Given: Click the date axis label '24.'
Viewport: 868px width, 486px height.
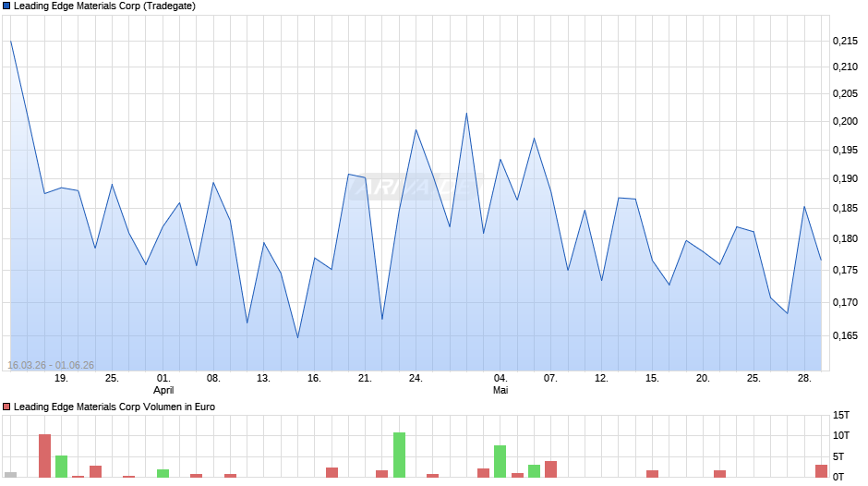Looking at the screenshot, I should pyautogui.click(x=416, y=379).
